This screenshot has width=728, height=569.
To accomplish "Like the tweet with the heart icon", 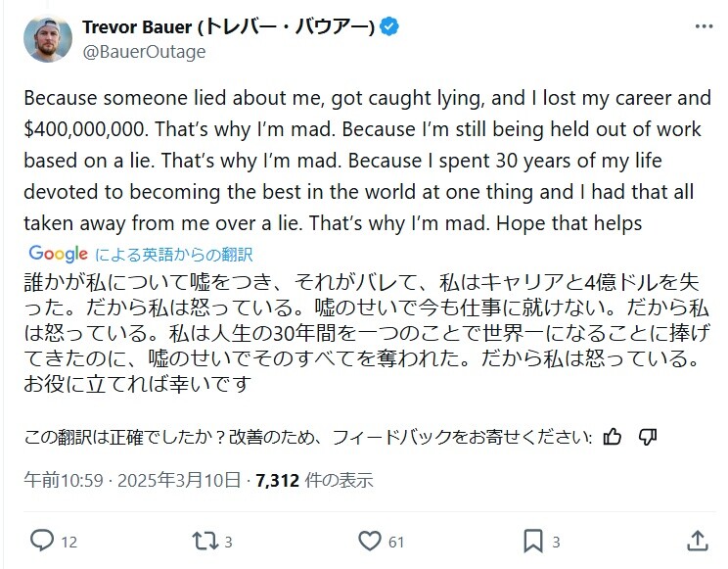I will [369, 540].
